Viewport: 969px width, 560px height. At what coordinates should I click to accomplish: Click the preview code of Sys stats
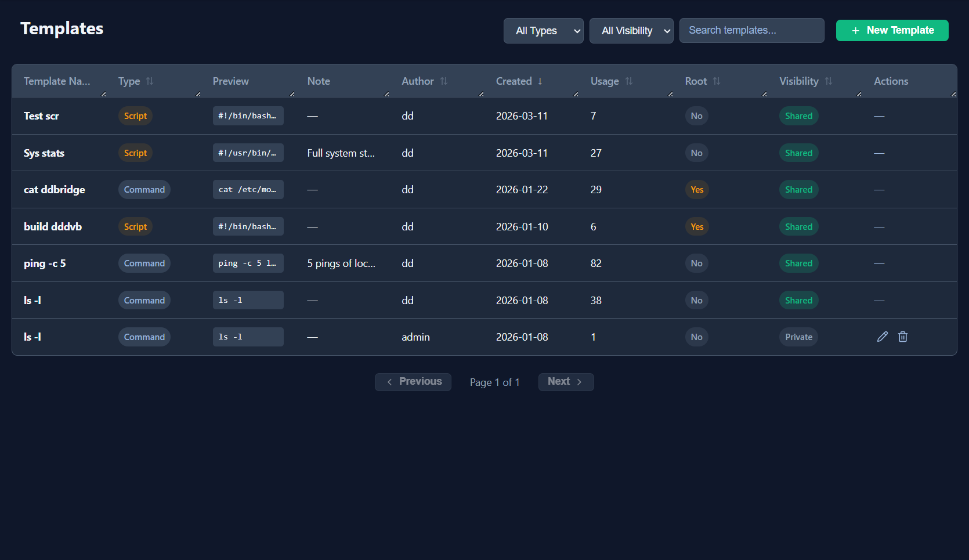pyautogui.click(x=248, y=153)
